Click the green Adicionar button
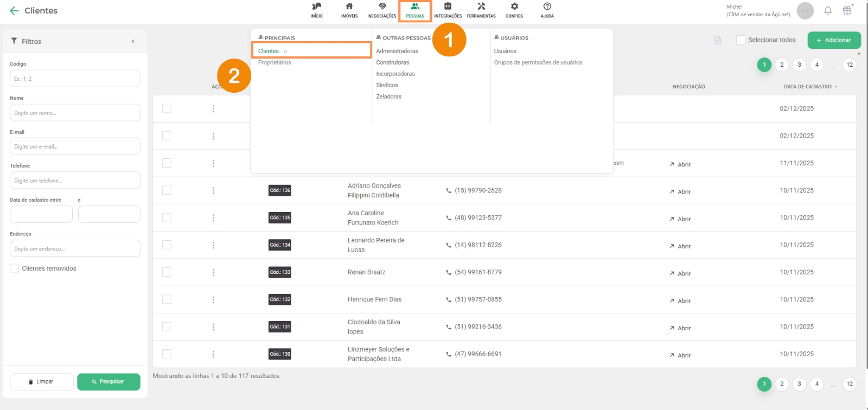The height and width of the screenshot is (410, 868). point(834,40)
